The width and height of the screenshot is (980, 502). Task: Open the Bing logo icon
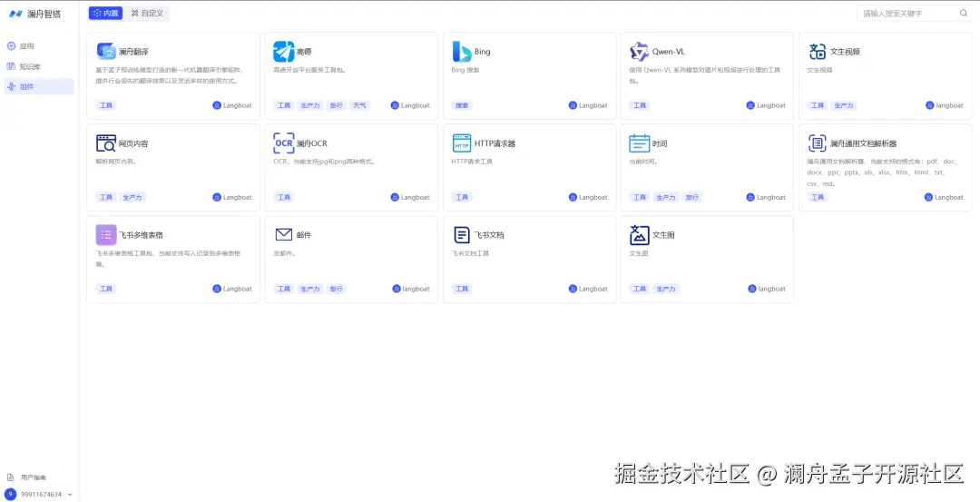click(x=462, y=52)
